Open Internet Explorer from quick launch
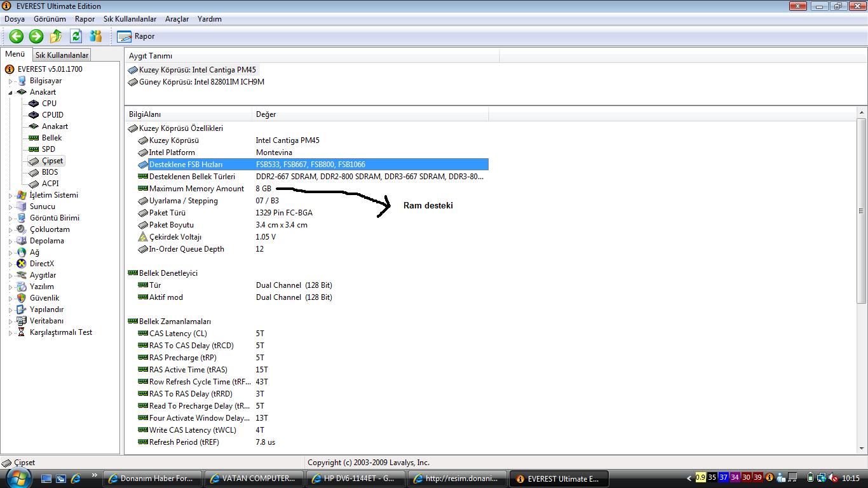The width and height of the screenshot is (868, 488). point(76,478)
